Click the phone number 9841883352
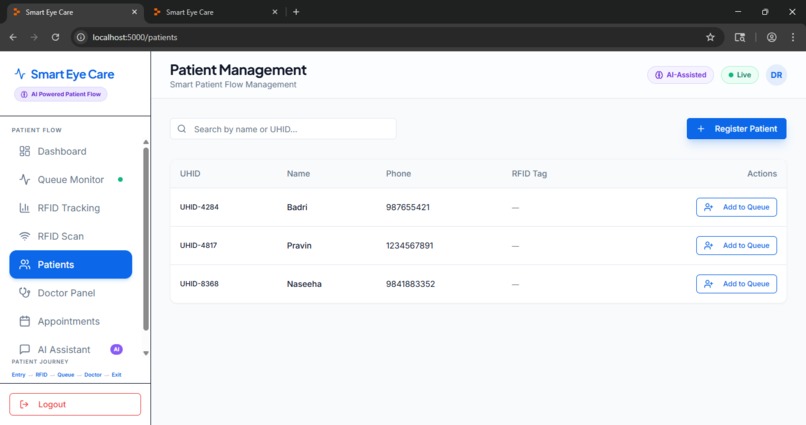Image resolution: width=806 pixels, height=425 pixels. coord(410,284)
